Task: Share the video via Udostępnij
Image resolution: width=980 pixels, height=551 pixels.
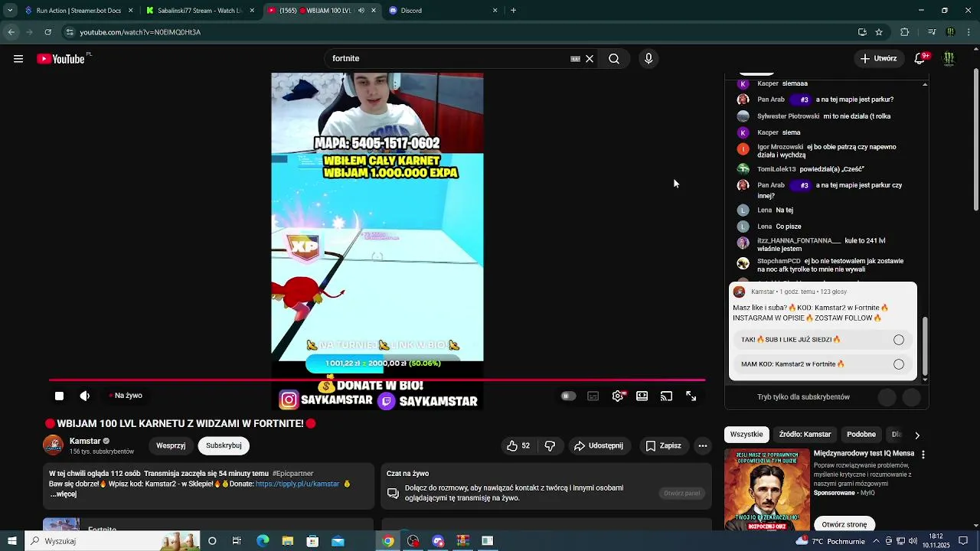Action: tap(599, 445)
